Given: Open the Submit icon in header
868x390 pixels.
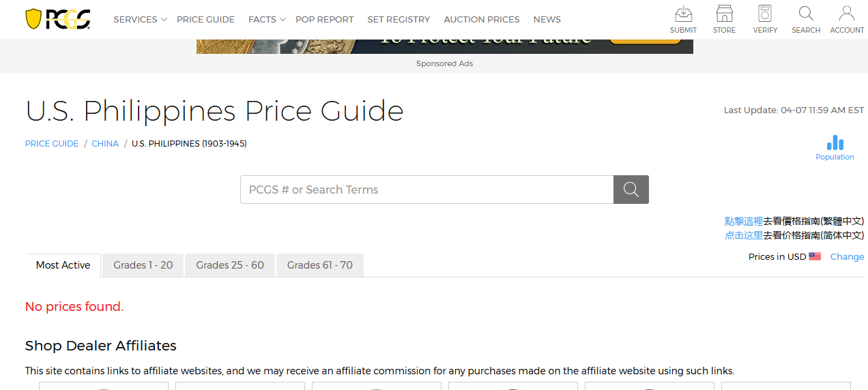Looking at the screenshot, I should 683,20.
